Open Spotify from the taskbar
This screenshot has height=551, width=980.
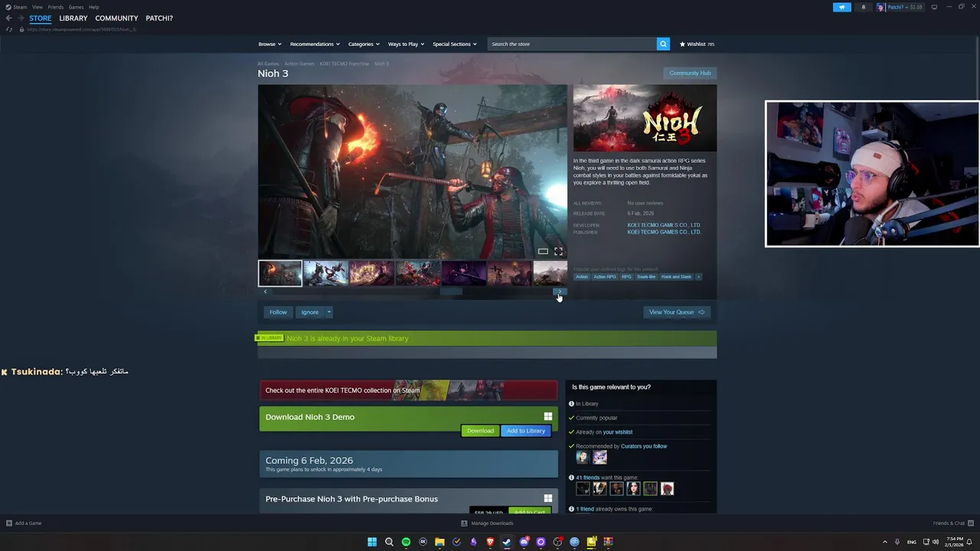tap(406, 542)
